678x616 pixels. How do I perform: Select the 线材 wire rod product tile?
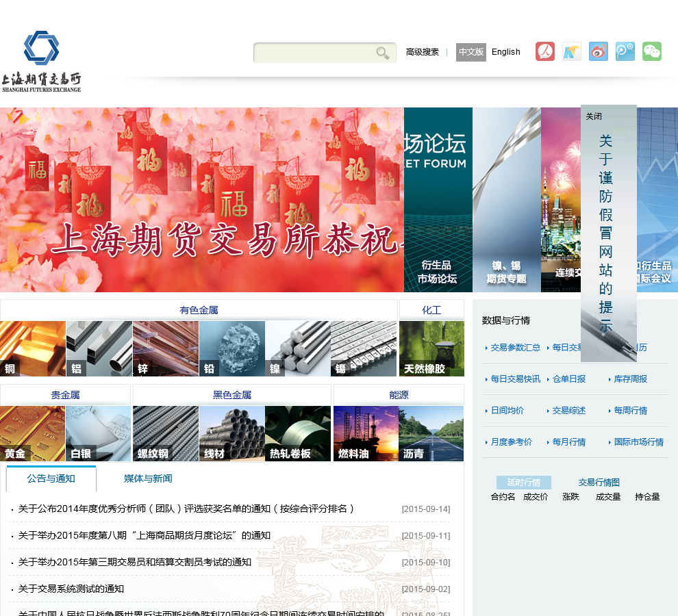pos(232,433)
